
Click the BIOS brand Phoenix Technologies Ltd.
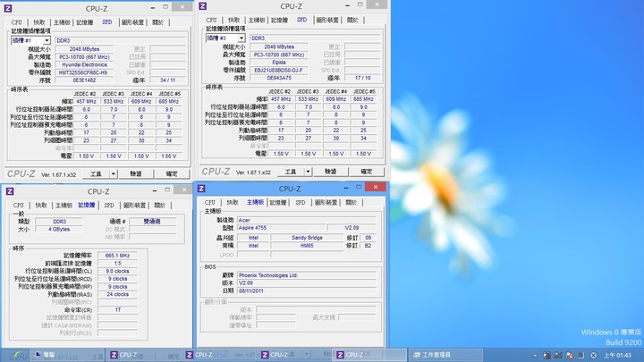[x=307, y=275]
